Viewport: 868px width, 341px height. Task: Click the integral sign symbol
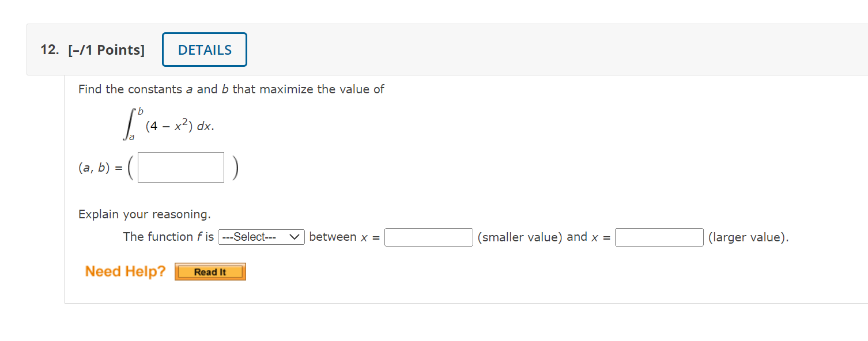pos(129,124)
